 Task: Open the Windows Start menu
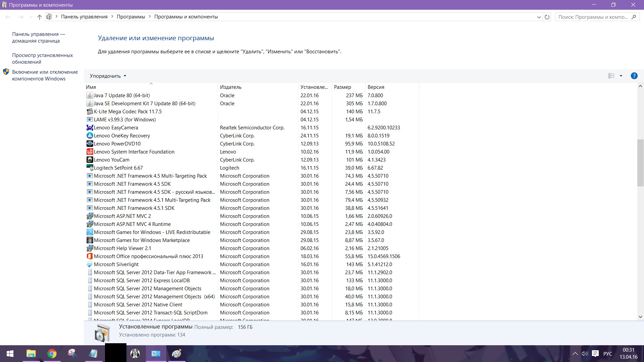point(10,354)
